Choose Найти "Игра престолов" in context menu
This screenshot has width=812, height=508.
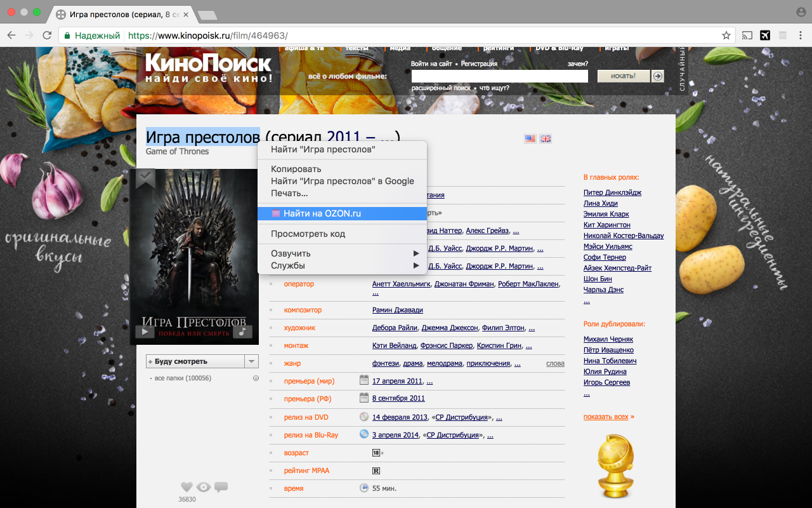click(342, 150)
